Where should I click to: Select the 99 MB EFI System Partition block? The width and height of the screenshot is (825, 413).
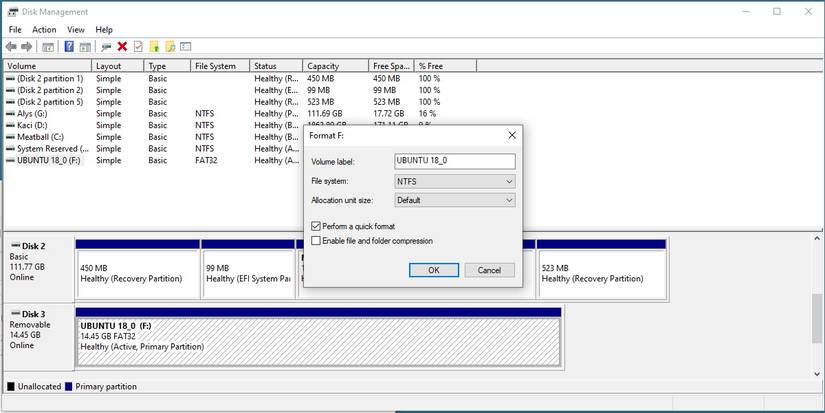coord(248,270)
